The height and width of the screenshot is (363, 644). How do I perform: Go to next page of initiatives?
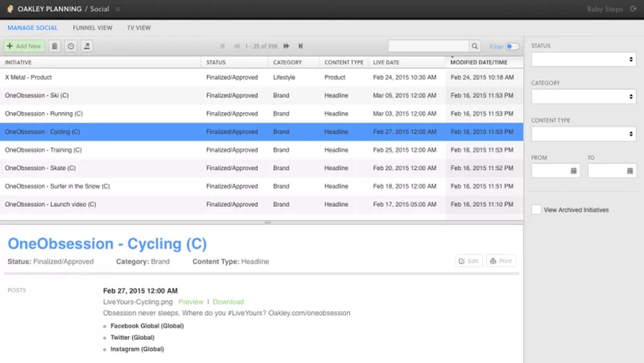tap(286, 46)
